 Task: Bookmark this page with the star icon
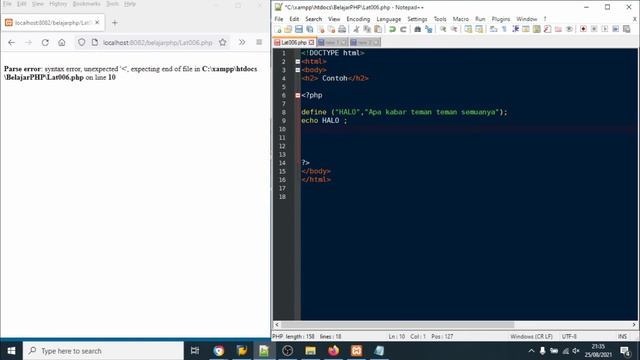222,42
